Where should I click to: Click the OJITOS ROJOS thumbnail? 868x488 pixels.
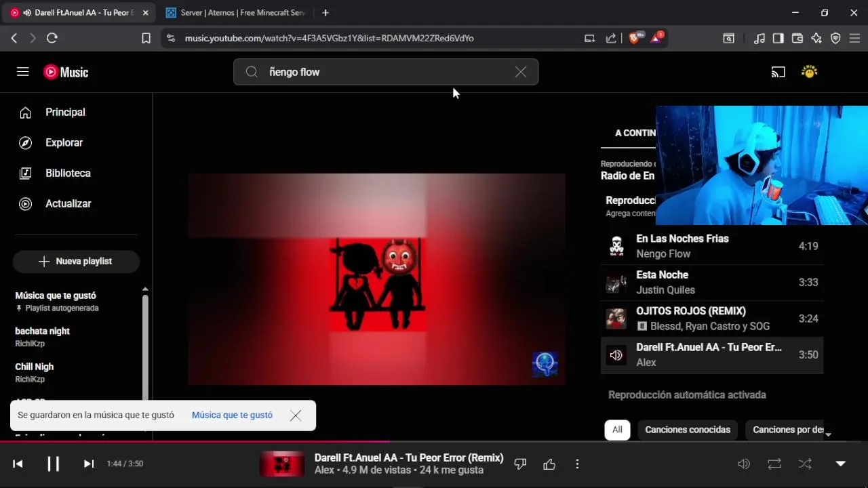point(616,319)
